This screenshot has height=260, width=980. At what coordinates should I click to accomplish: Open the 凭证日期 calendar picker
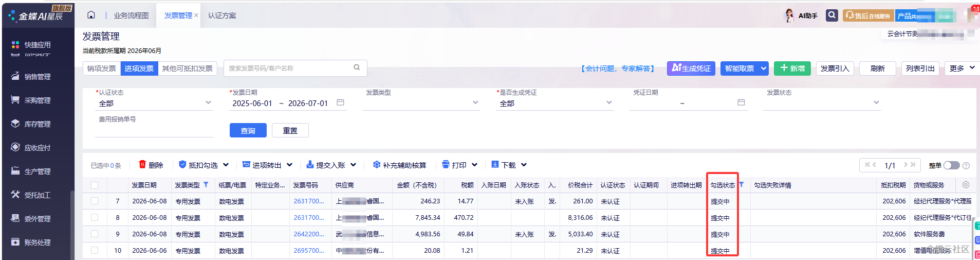[741, 102]
